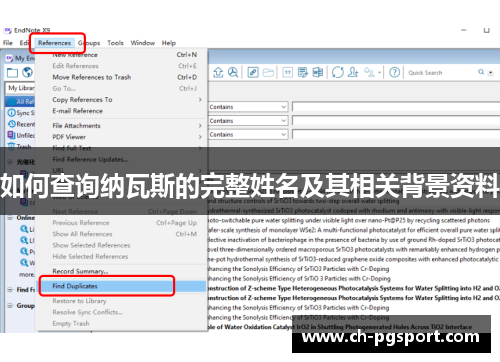Click the EndNote X9 title bar app icon

[x=8, y=30]
